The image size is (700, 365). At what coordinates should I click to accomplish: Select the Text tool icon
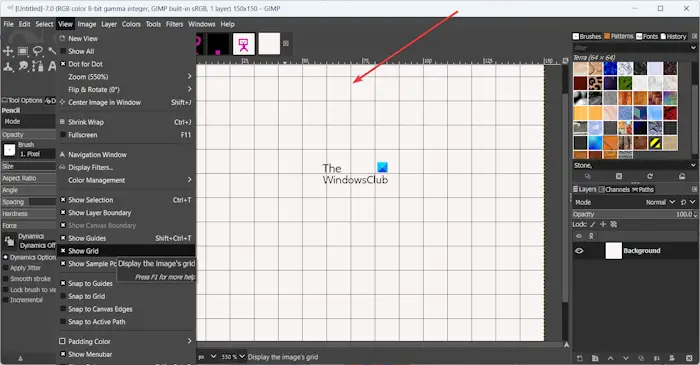pos(52,66)
